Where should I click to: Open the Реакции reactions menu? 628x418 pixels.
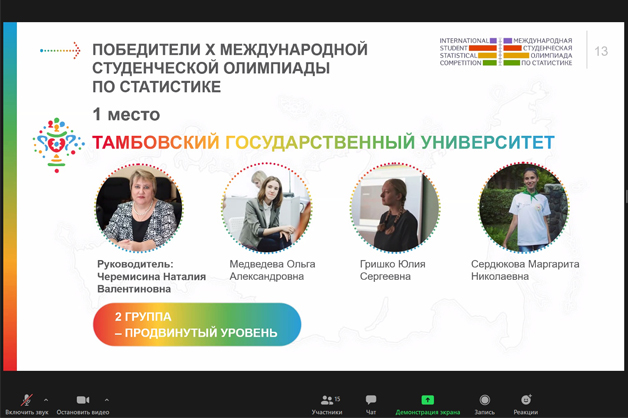pos(526,404)
